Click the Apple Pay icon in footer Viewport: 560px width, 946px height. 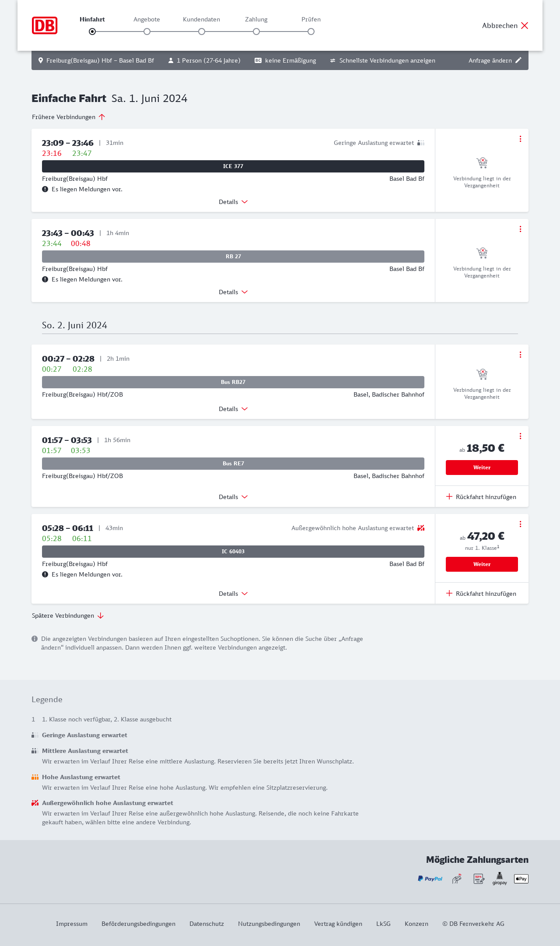pos(521,879)
